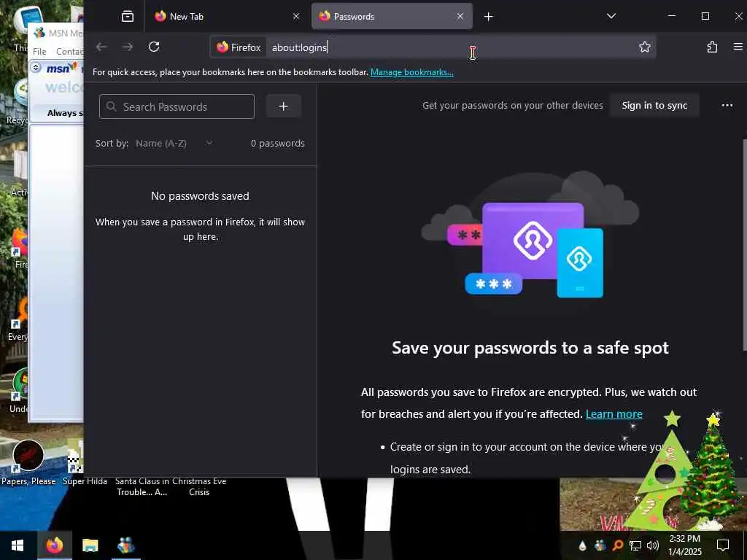Screen dimensions: 747x560
Task: Click the magnifier tray icon
Action: point(617,545)
